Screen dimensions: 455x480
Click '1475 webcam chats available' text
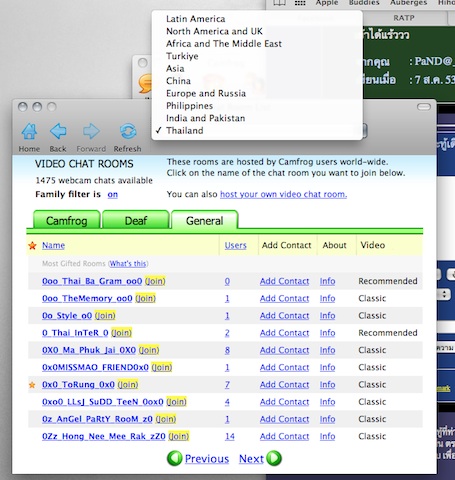pyautogui.click(x=94, y=180)
